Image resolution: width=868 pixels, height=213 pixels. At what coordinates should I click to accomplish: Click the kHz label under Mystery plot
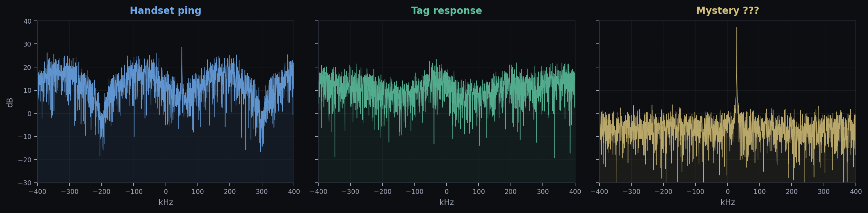[x=727, y=202]
